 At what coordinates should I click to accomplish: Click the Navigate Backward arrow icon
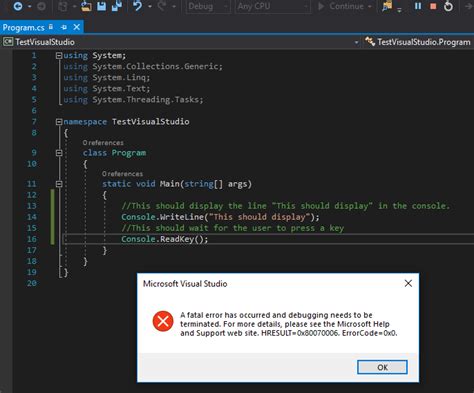point(18,6)
